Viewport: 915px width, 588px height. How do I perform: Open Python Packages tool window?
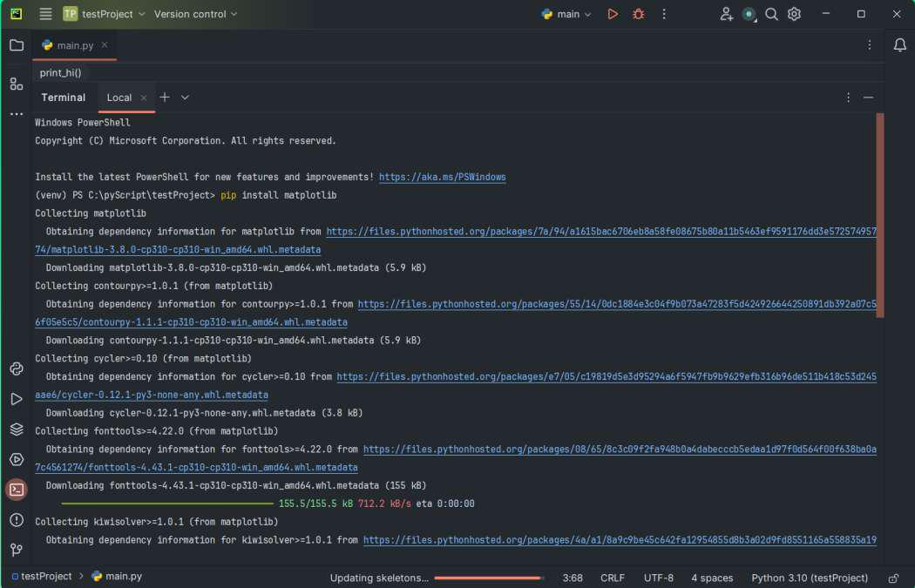click(17, 429)
